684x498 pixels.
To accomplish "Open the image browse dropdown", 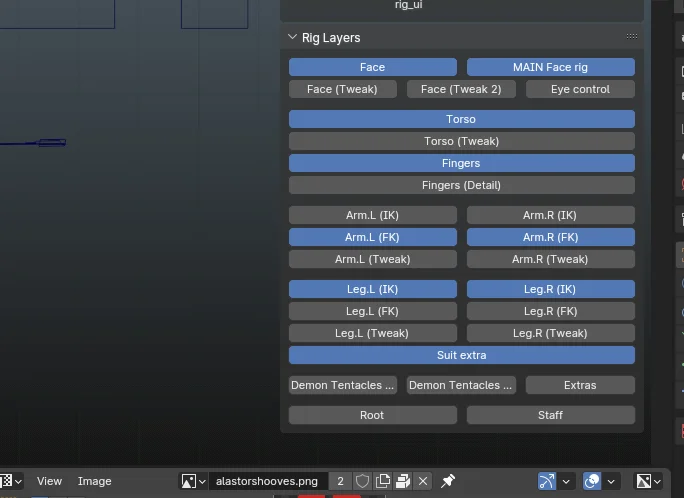I will click(x=193, y=481).
